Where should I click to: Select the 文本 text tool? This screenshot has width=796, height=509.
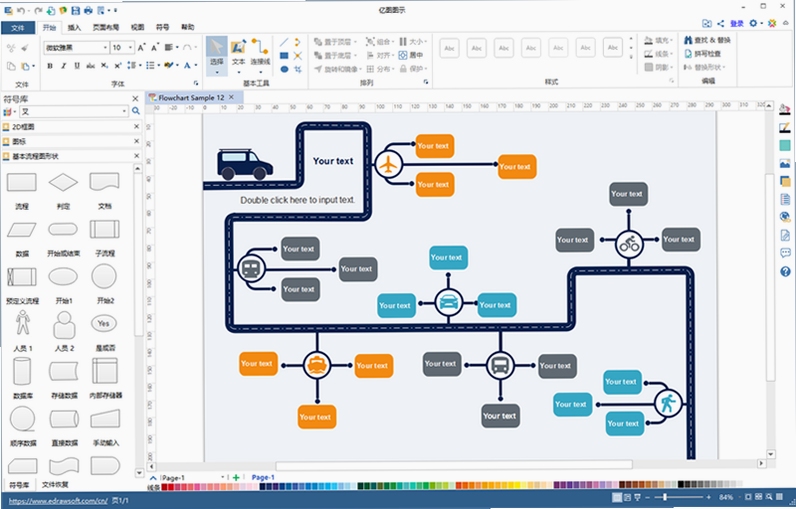coord(238,56)
